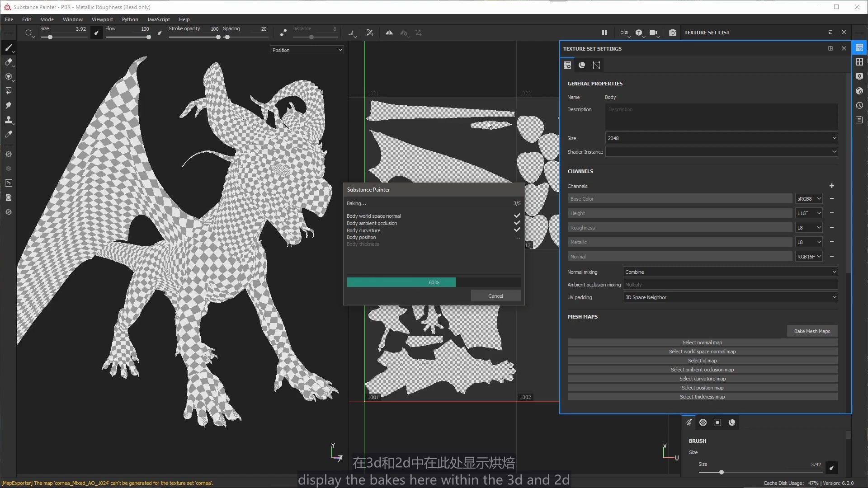Select the Projection tool
Viewport: 868px width, 488px height.
[x=9, y=77]
